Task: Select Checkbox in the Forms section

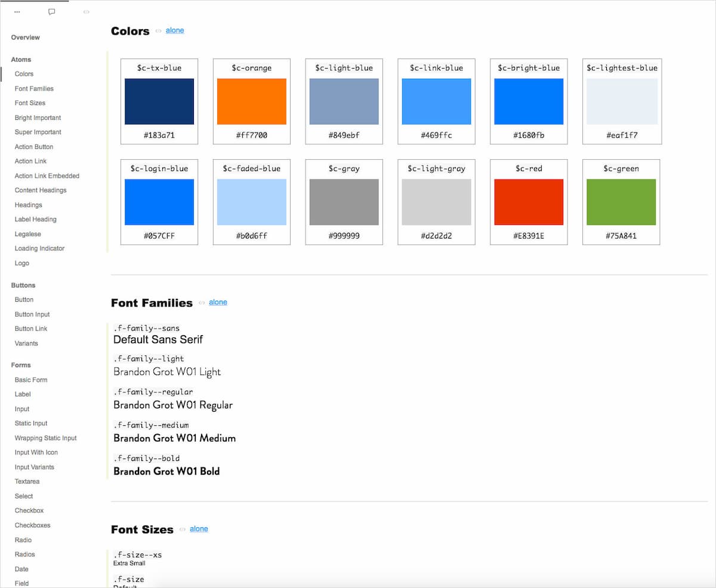Action: pyautogui.click(x=29, y=511)
